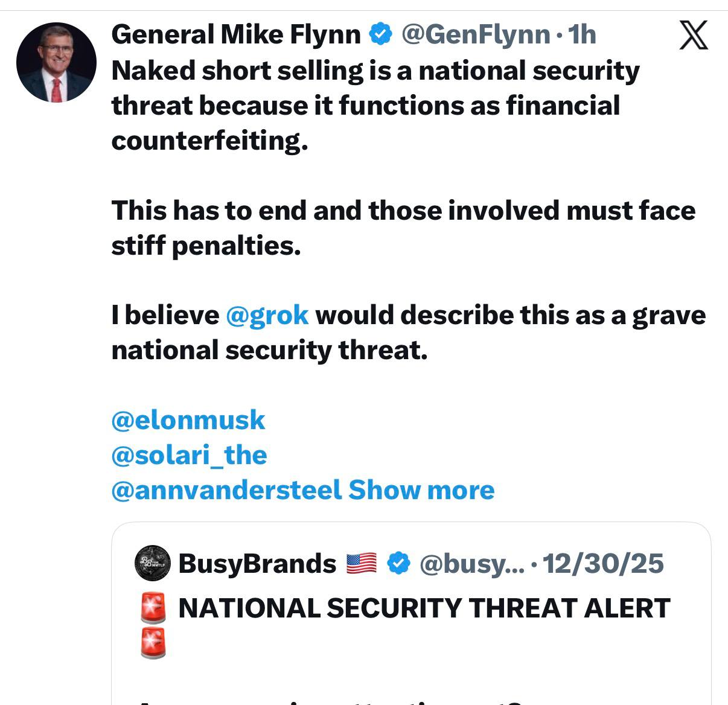Click the 1h timestamp of the tweet
This screenshot has height=705, width=728.
(582, 34)
